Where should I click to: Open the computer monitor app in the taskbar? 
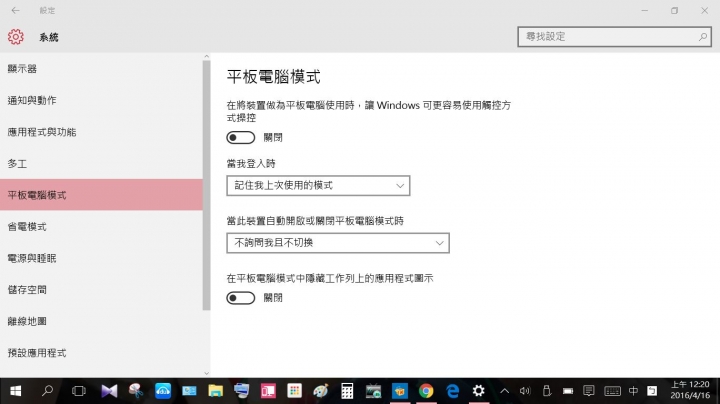pyautogui.click(x=242, y=391)
